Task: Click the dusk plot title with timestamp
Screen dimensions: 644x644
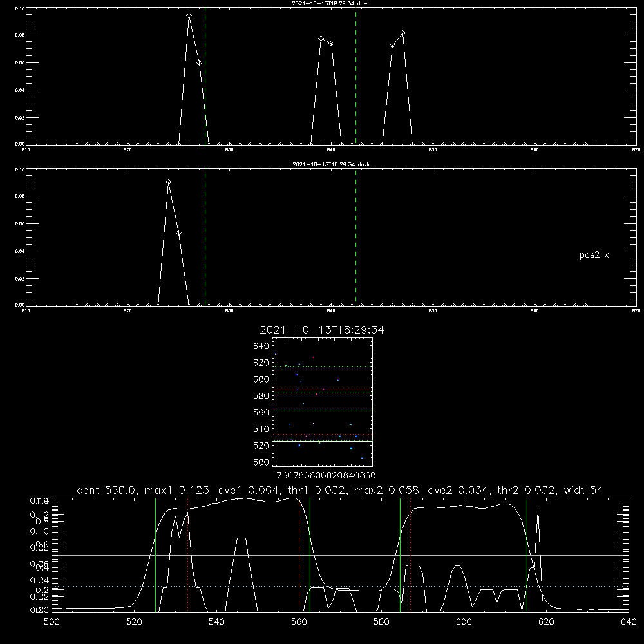Action: point(331,164)
